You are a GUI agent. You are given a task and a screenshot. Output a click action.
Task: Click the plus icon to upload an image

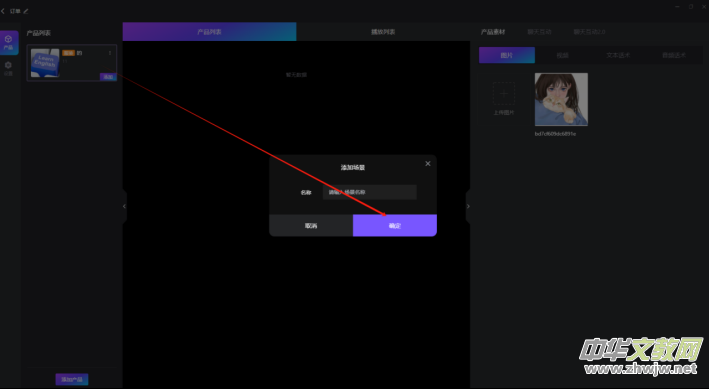504,94
